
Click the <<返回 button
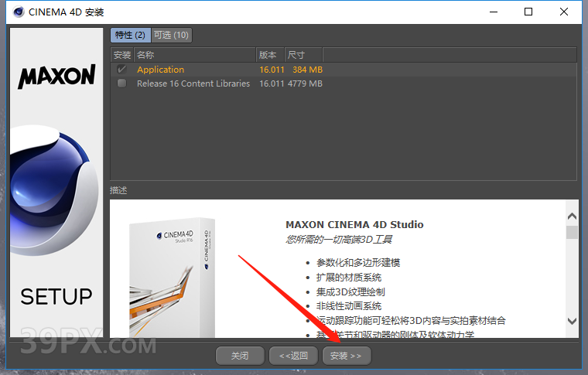(294, 356)
